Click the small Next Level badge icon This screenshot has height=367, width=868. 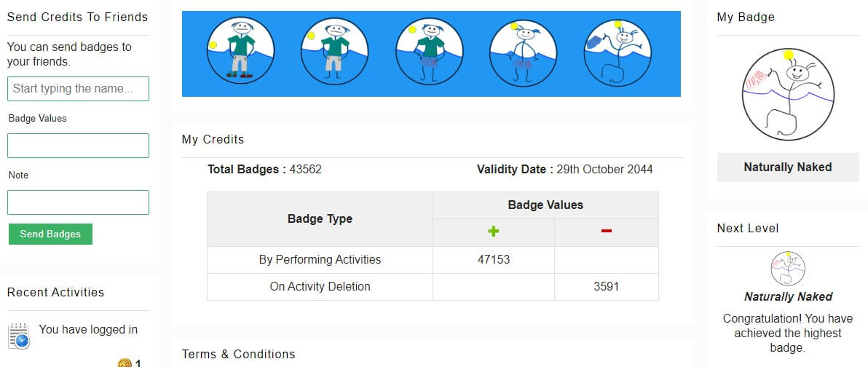(x=788, y=269)
